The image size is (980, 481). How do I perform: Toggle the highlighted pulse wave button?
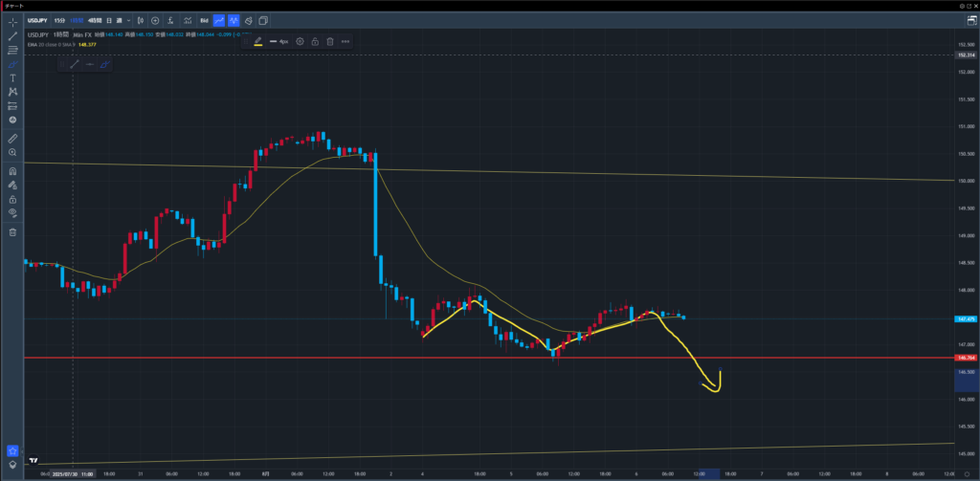coord(234,21)
